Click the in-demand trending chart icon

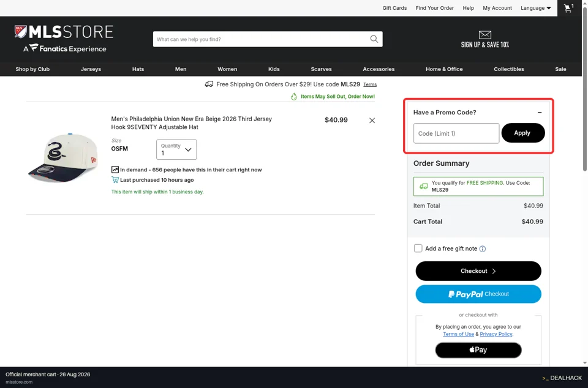tap(115, 170)
